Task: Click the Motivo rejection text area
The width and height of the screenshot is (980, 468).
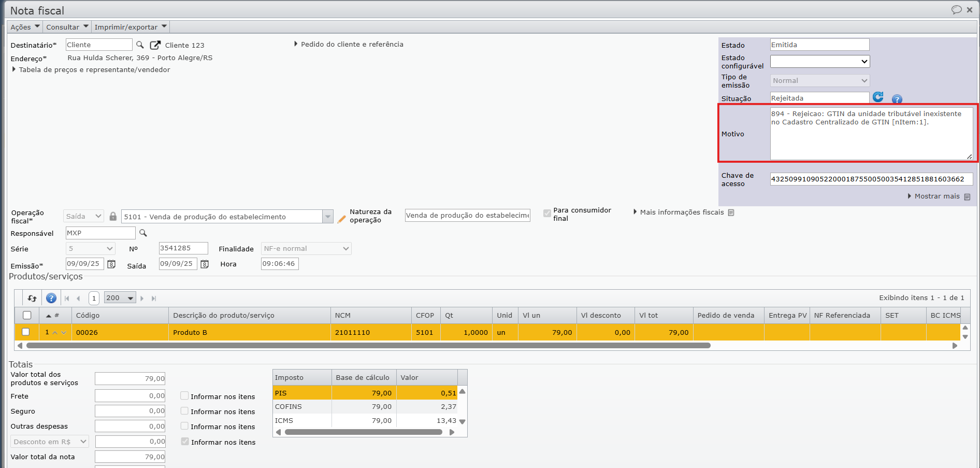Action: [x=871, y=134]
